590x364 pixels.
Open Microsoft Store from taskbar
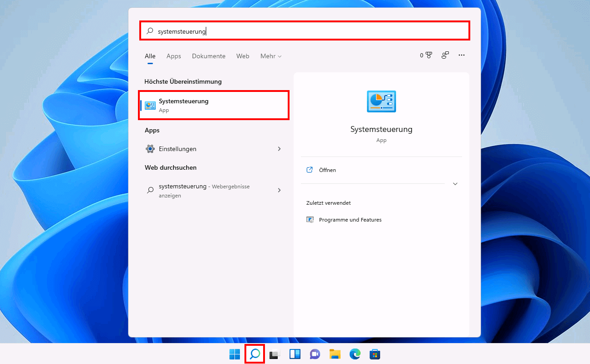point(375,354)
